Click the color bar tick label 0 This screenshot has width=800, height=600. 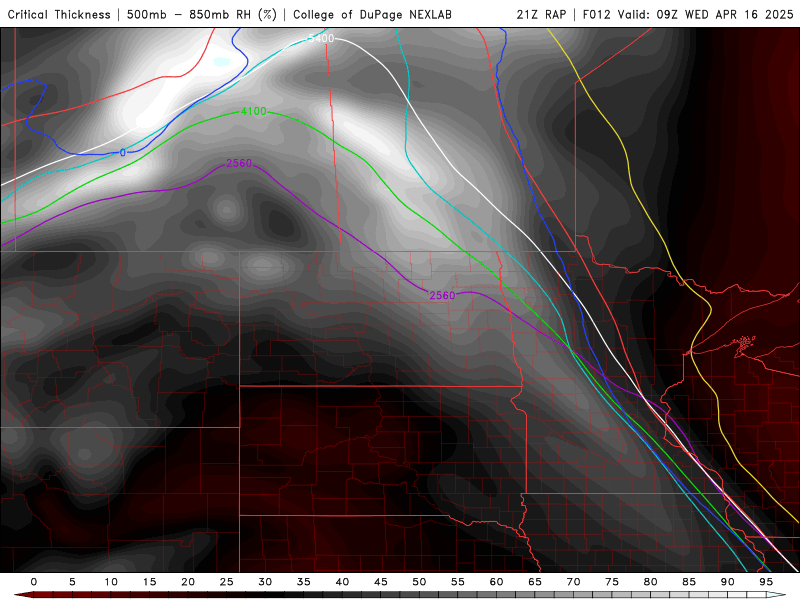click(34, 582)
